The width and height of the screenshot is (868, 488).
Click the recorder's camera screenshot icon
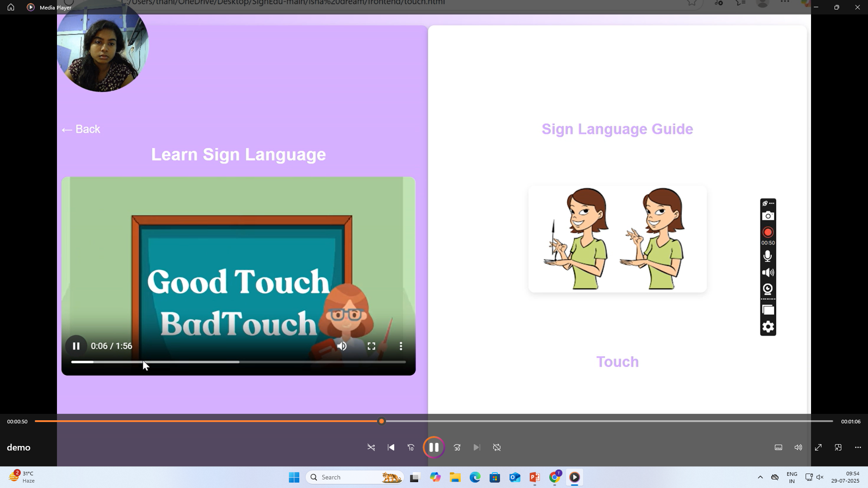(768, 216)
